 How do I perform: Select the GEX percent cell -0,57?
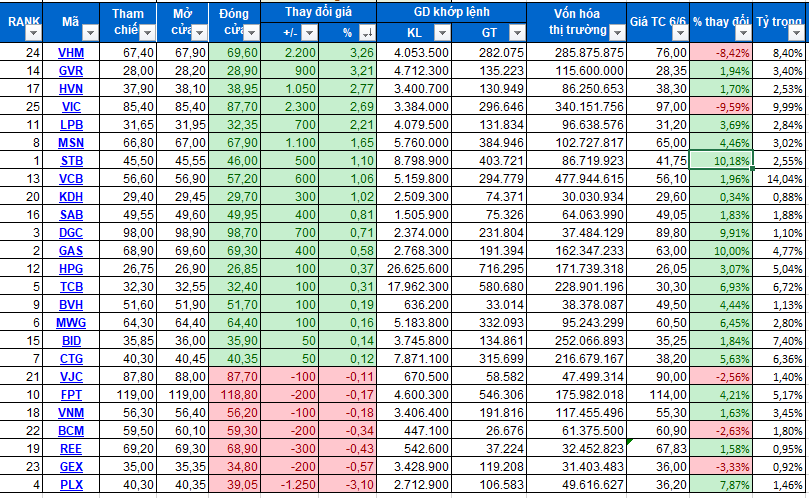click(x=348, y=467)
